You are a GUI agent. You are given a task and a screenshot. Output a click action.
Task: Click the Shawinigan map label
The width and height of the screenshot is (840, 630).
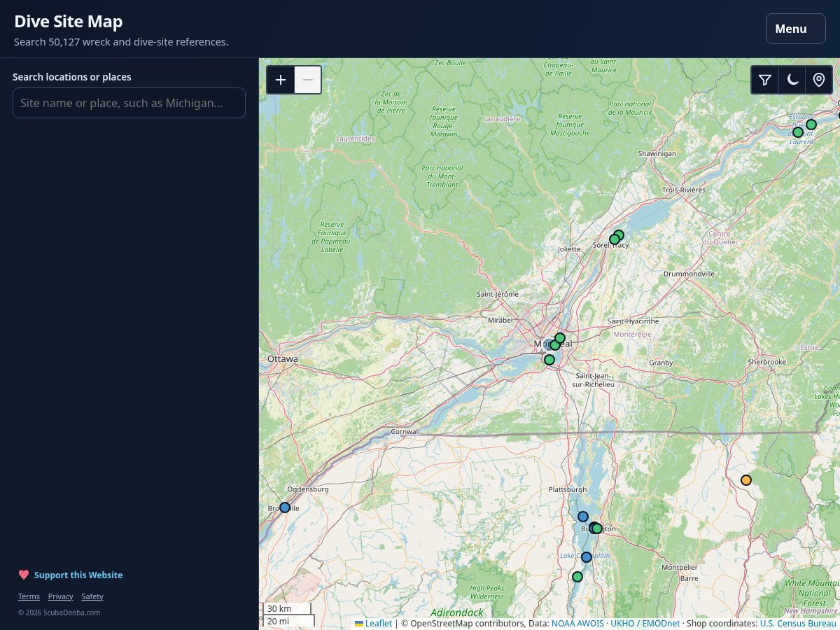click(x=657, y=153)
